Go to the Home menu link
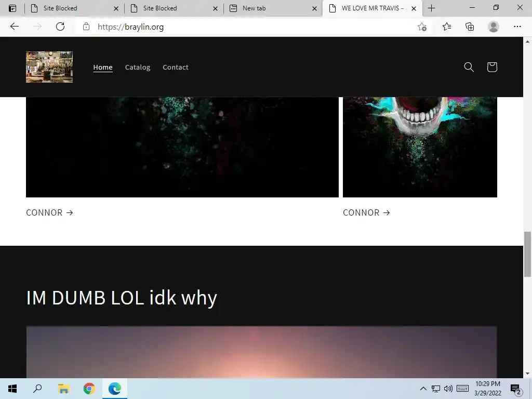This screenshot has width=532, height=399. click(x=103, y=67)
